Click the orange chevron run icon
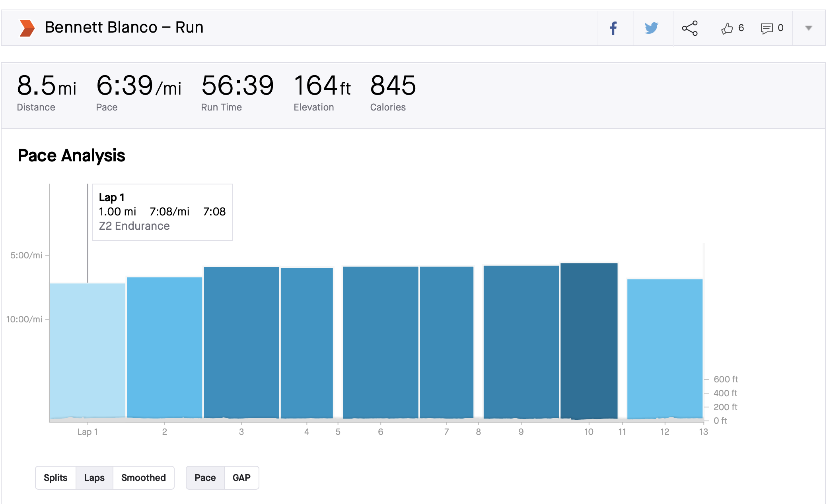This screenshot has width=833, height=504. point(27,28)
